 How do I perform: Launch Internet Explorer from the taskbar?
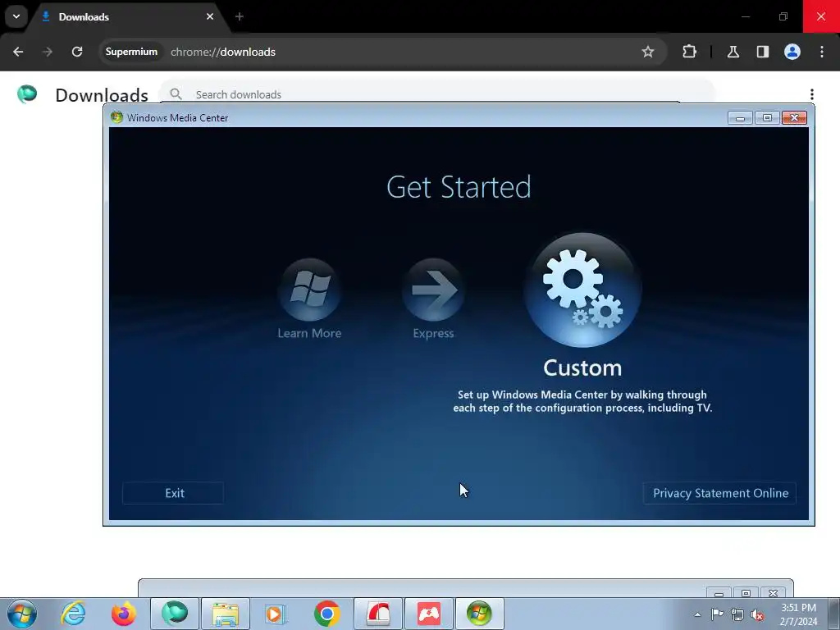pyautogui.click(x=73, y=614)
